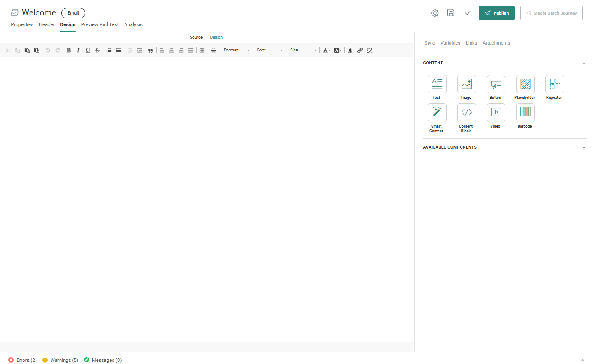Add a Barcode content element
This screenshot has height=364, width=593.
(x=525, y=113)
